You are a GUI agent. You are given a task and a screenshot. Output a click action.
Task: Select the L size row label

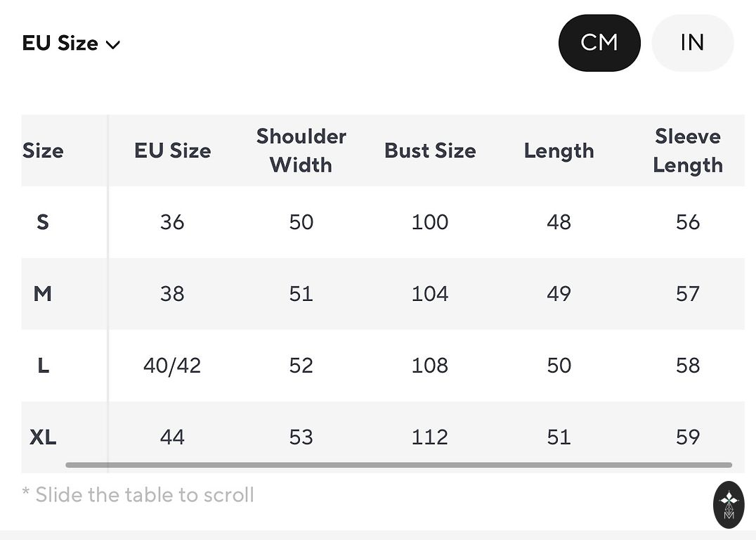tap(43, 366)
